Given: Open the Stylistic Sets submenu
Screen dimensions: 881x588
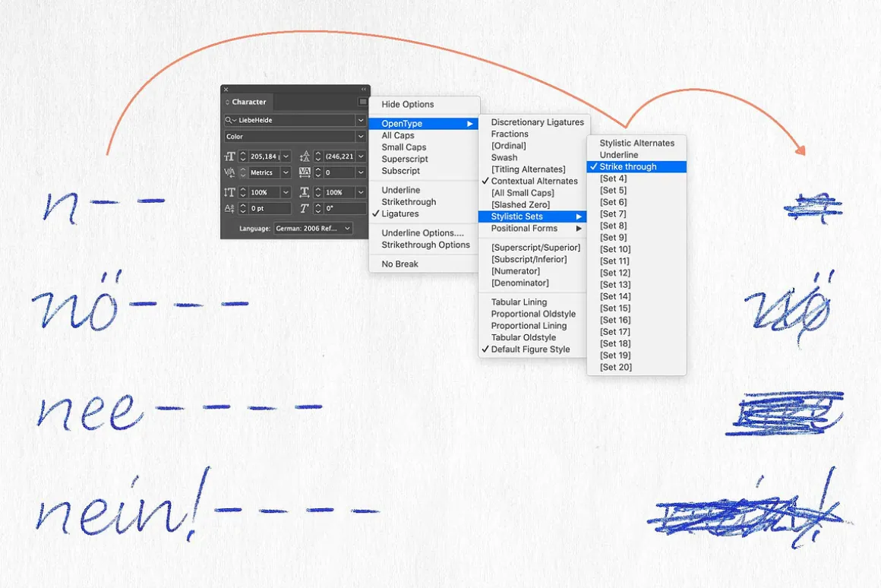Looking at the screenshot, I should (x=532, y=217).
